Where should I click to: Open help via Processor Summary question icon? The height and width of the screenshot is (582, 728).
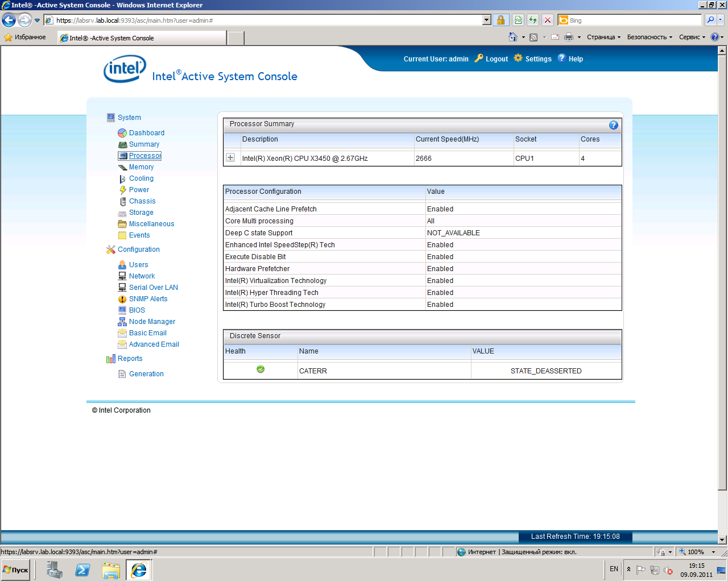[x=613, y=125]
